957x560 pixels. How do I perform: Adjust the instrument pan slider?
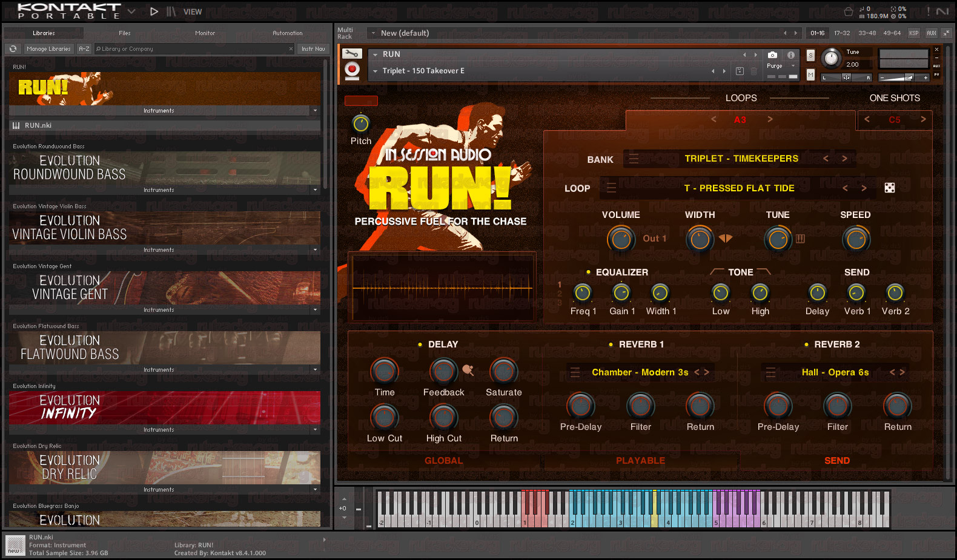pyautogui.click(x=847, y=77)
